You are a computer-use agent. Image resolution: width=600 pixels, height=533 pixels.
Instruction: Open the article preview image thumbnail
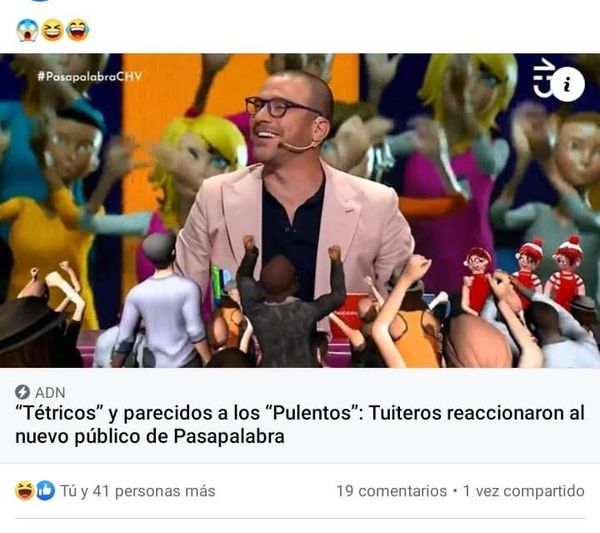300,210
